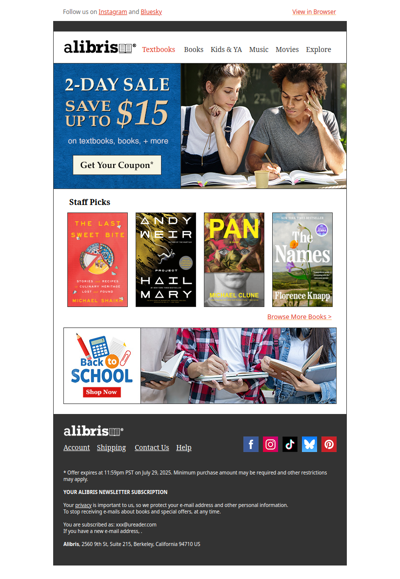
Task: Follow the Instagram link at top
Action: [x=113, y=12]
